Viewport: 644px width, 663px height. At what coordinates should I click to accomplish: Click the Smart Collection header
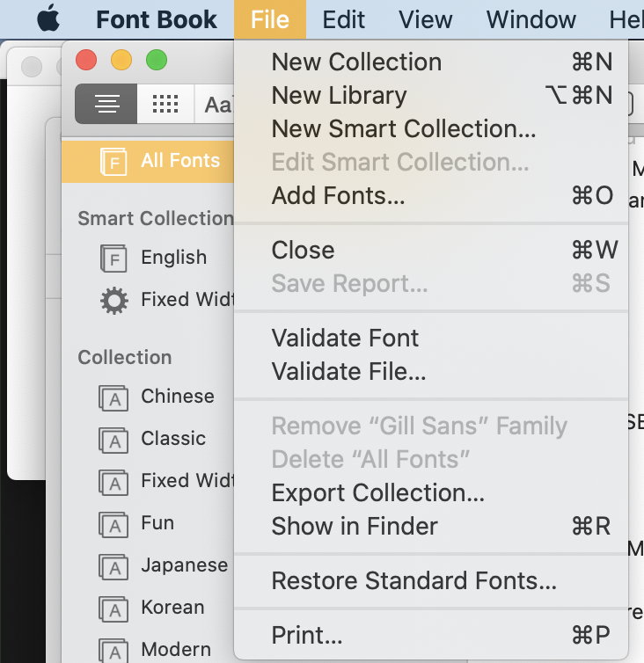(156, 219)
